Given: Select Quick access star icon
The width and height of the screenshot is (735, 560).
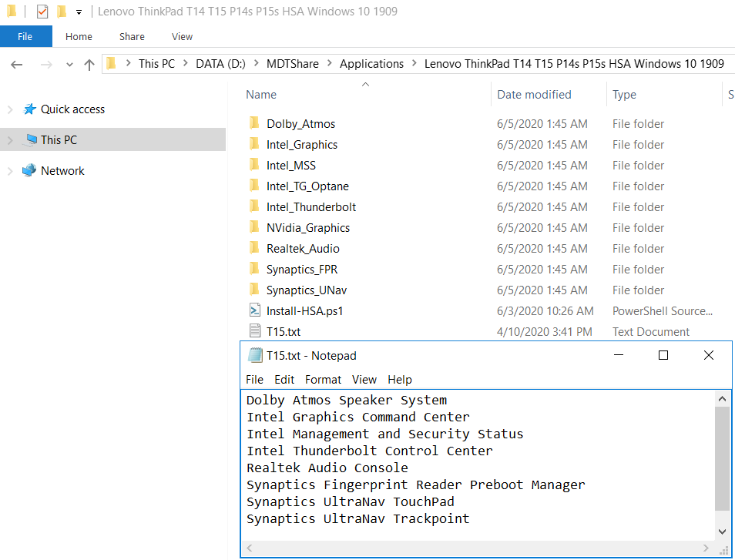Looking at the screenshot, I should 29,109.
